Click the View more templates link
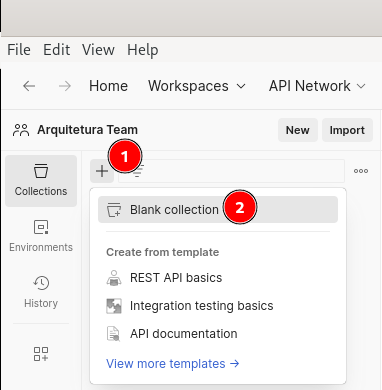This screenshot has height=390, width=382. point(173,363)
